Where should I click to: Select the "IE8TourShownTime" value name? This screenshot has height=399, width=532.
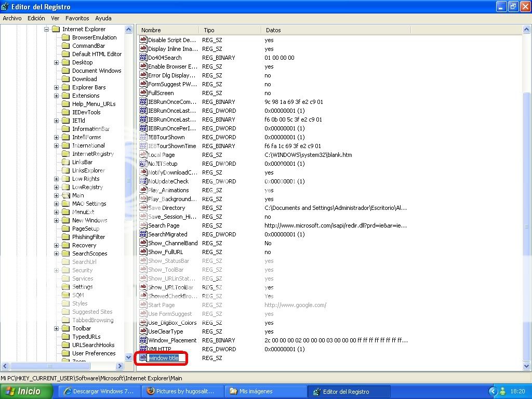point(172,146)
